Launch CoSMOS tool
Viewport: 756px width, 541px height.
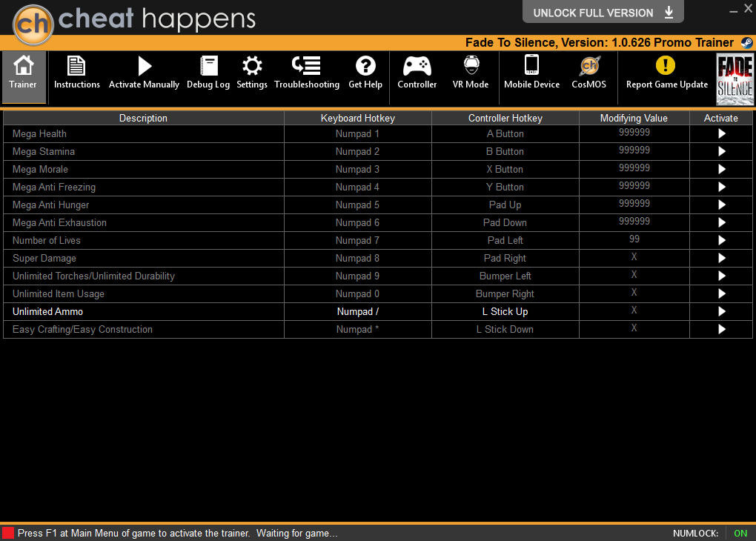pyautogui.click(x=588, y=73)
